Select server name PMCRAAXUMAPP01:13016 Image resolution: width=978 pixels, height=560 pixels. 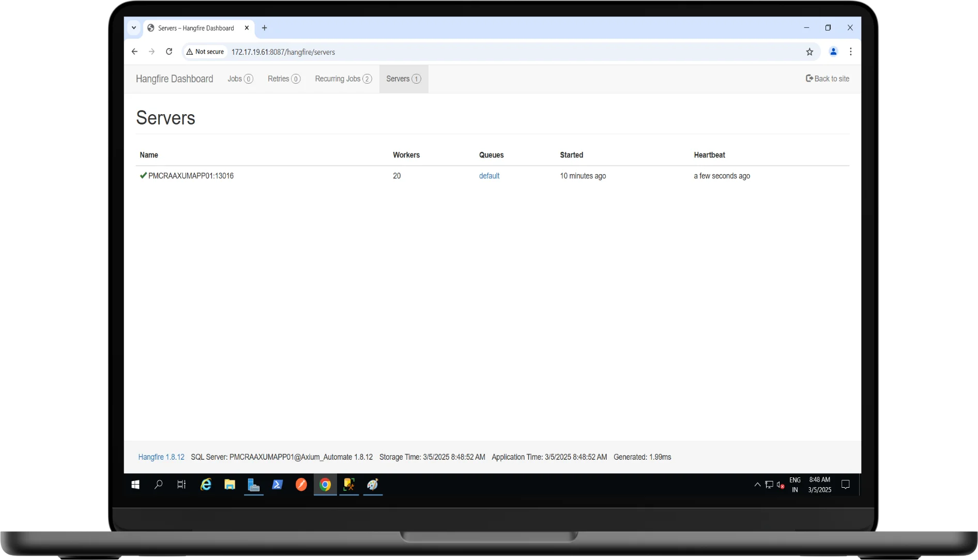[191, 176]
